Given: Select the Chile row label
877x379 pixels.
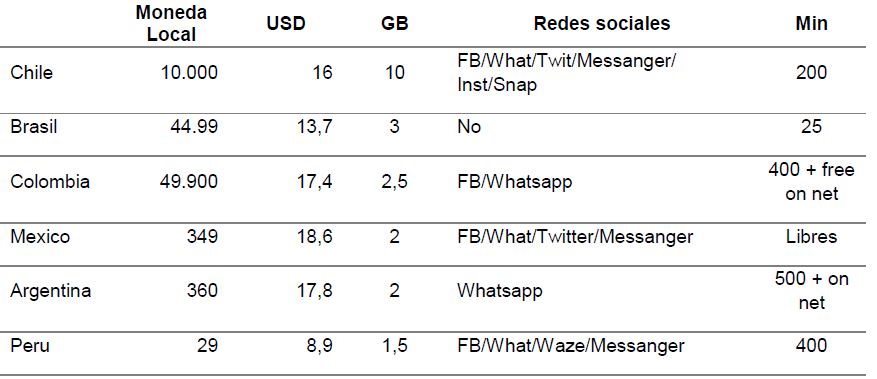Looking at the screenshot, I should point(32,73).
